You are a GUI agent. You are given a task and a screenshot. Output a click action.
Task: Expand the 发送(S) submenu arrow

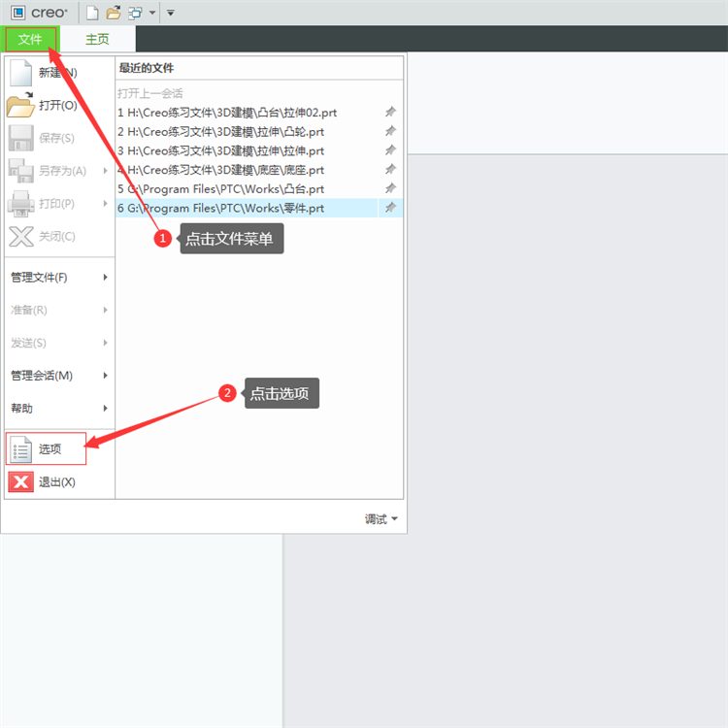click(106, 343)
